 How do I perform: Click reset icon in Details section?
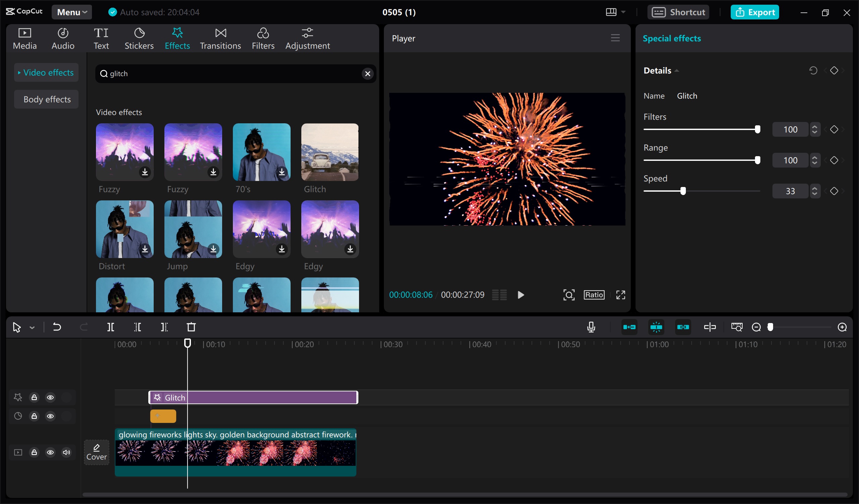tap(813, 70)
